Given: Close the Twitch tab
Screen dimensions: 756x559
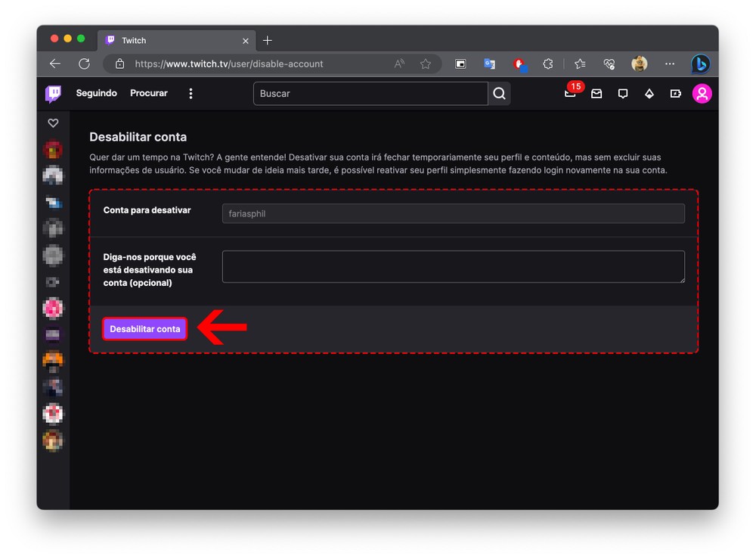Looking at the screenshot, I should (x=246, y=41).
